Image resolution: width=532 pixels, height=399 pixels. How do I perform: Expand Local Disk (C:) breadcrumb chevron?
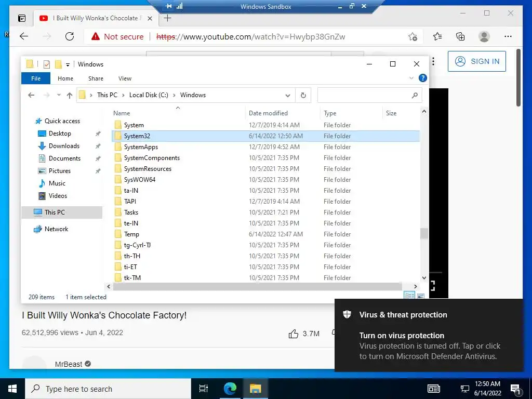(x=174, y=96)
